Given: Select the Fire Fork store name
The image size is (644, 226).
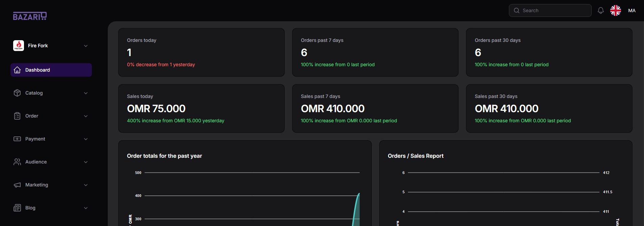Looking at the screenshot, I should pyautogui.click(x=38, y=46).
